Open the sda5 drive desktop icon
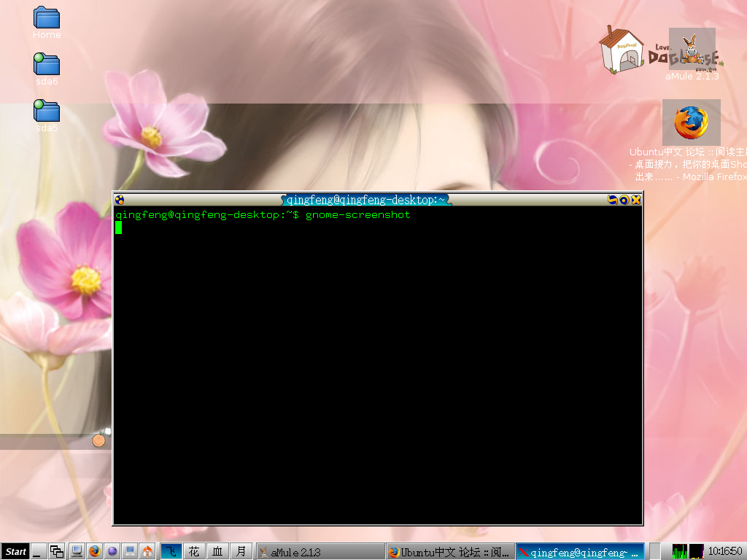 [46, 116]
